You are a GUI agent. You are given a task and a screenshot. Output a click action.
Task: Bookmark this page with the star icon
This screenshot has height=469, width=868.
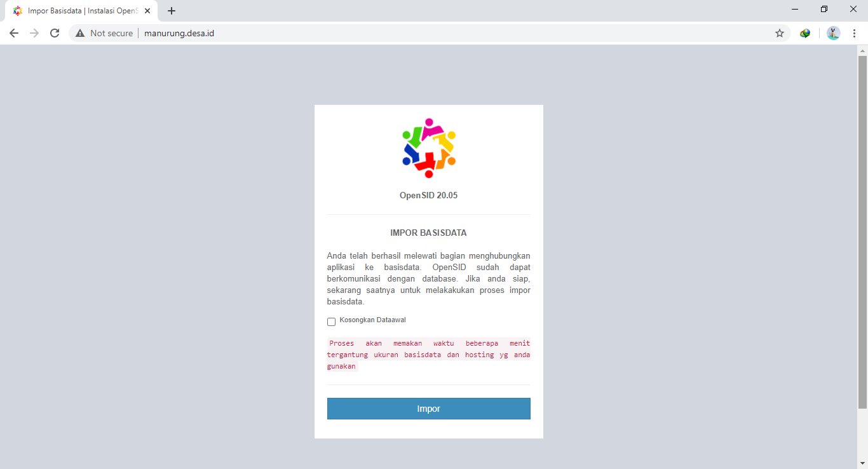pyautogui.click(x=780, y=33)
